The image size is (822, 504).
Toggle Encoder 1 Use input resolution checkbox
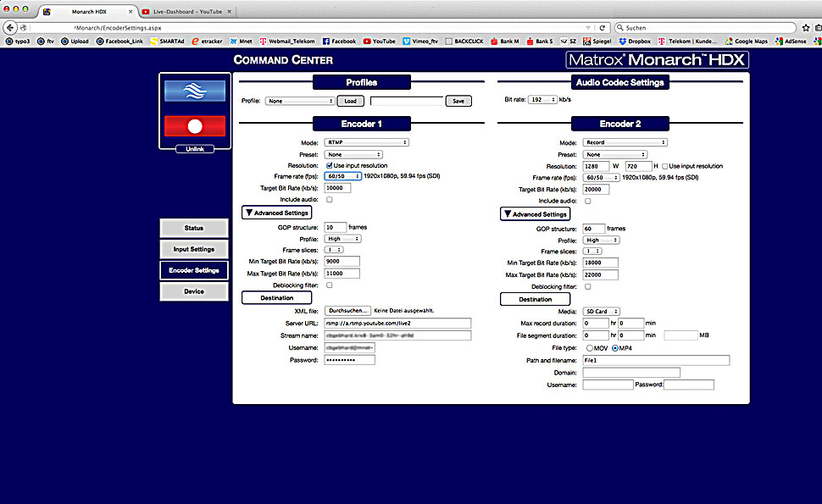pyautogui.click(x=330, y=165)
